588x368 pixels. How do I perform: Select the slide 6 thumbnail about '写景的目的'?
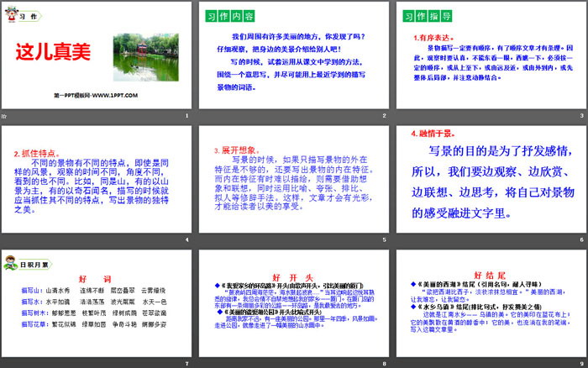coord(491,179)
